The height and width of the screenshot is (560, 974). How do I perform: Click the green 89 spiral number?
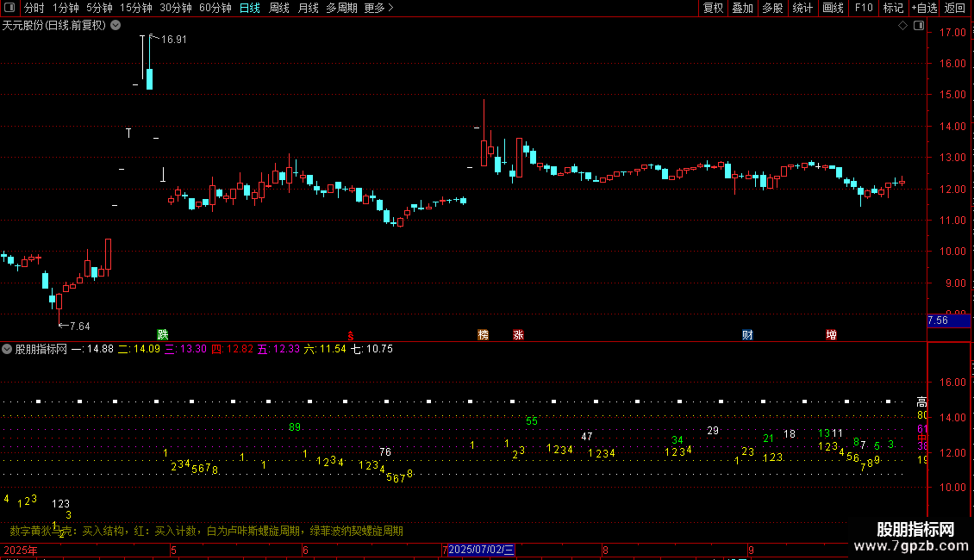click(x=295, y=427)
